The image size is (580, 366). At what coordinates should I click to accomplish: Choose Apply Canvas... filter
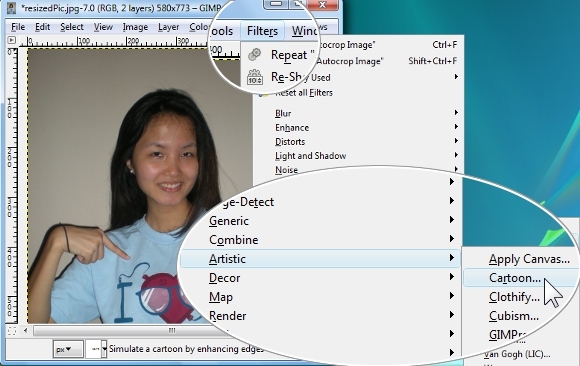[529, 259]
